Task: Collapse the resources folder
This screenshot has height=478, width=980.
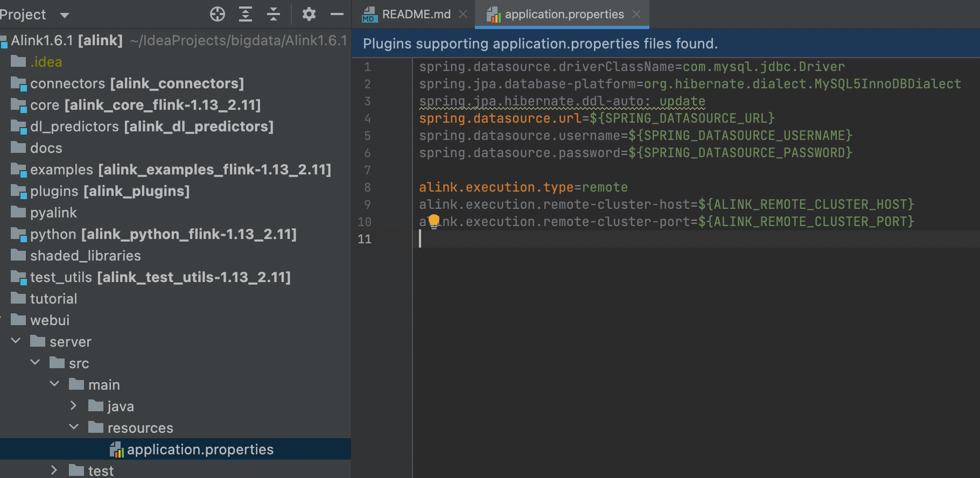Action: [x=74, y=427]
